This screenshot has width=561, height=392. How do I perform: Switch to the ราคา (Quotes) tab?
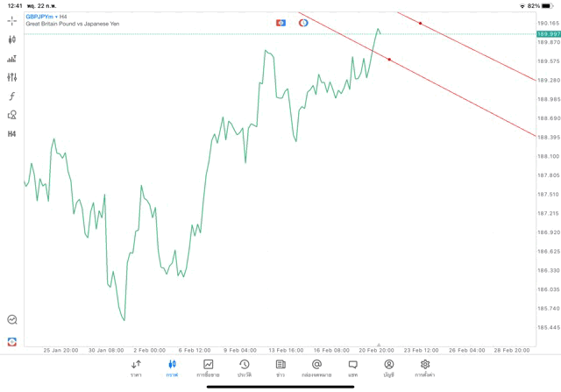tap(136, 367)
